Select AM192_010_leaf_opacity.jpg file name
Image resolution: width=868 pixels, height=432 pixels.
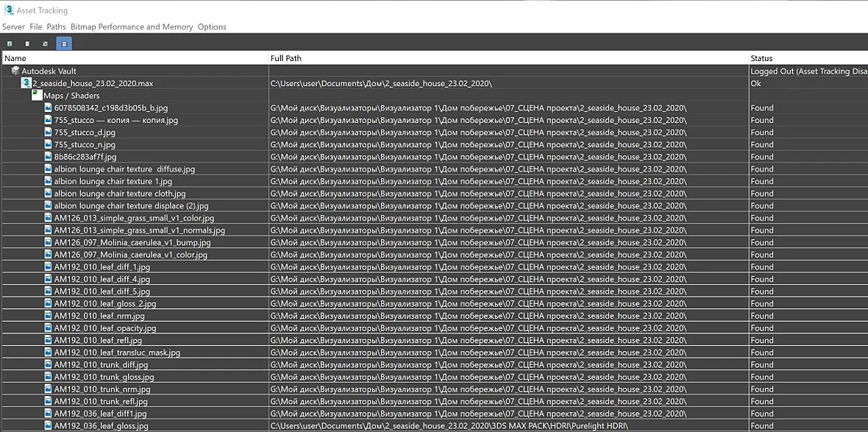tap(105, 328)
